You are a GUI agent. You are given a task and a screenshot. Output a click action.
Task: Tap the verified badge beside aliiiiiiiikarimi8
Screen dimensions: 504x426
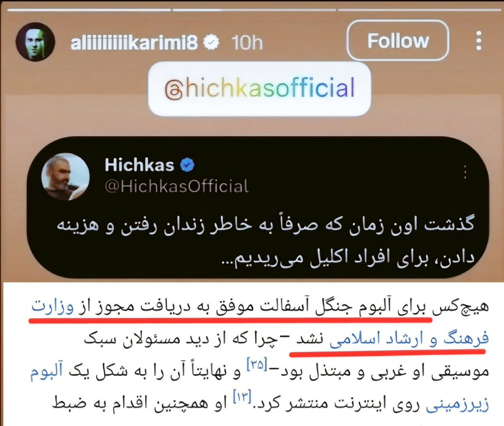tap(212, 42)
